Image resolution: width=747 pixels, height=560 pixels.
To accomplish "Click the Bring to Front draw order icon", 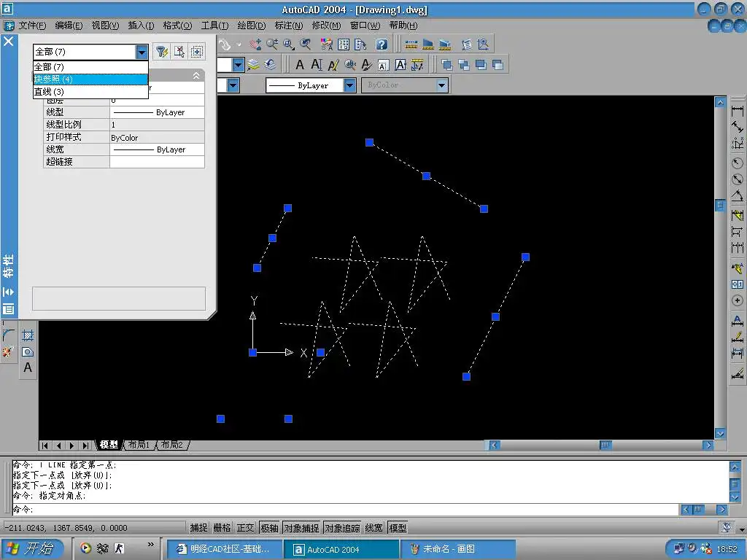I will tap(447, 64).
